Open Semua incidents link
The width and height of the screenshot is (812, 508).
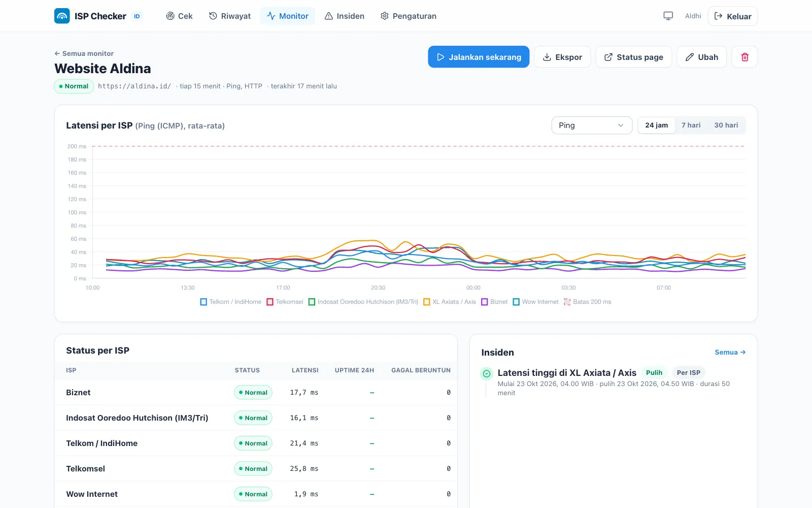pos(730,352)
